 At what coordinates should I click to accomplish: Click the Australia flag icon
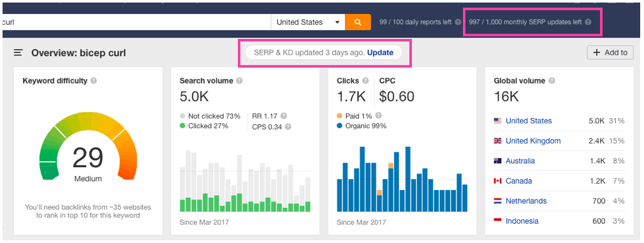[498, 161]
